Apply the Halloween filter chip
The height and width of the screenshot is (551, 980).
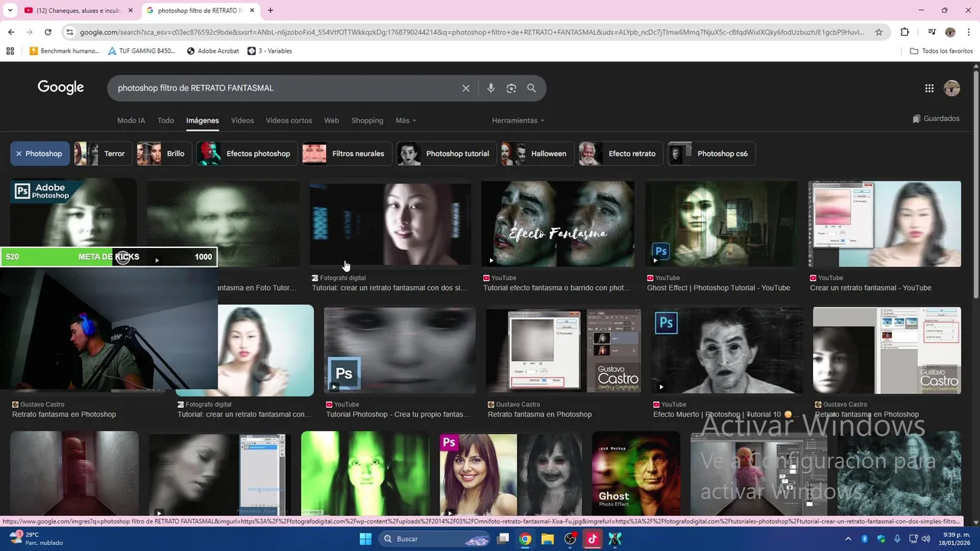(x=537, y=154)
